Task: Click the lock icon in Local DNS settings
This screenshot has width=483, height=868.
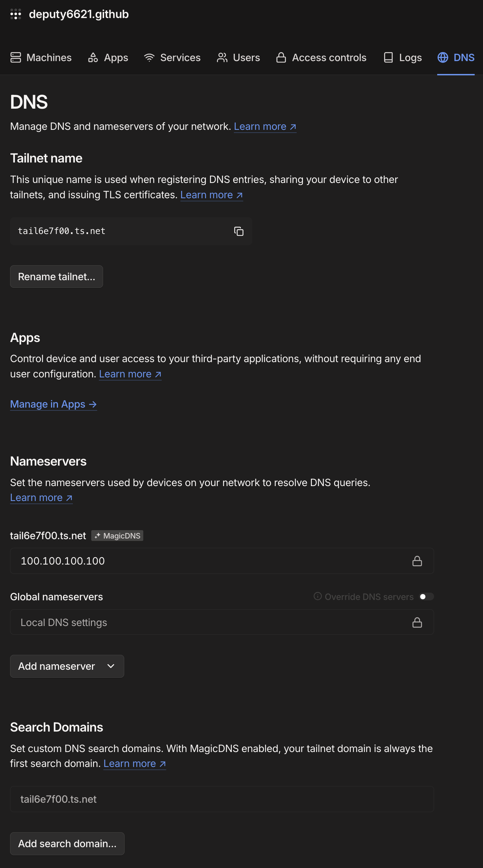Action: (417, 623)
